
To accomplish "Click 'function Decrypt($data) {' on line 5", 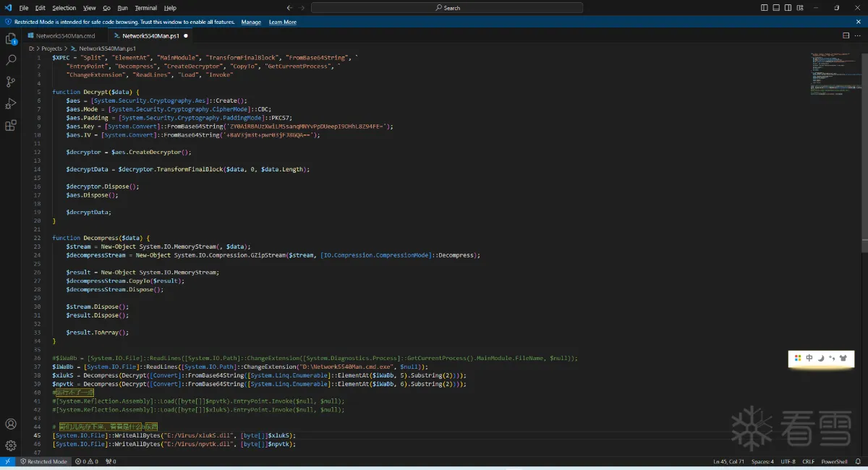I will click(x=96, y=92).
